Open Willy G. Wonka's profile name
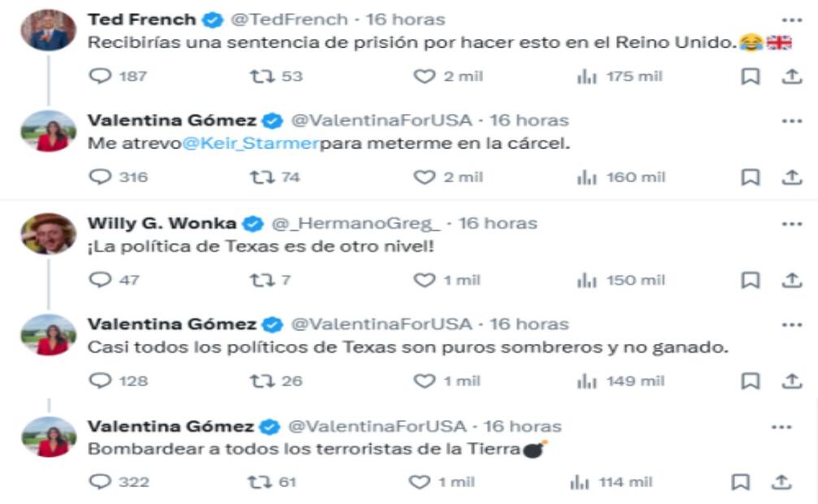The height and width of the screenshot is (504, 818). pos(162,223)
